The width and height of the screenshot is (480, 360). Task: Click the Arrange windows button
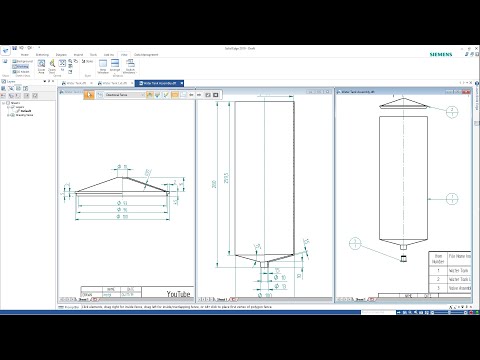(115, 66)
